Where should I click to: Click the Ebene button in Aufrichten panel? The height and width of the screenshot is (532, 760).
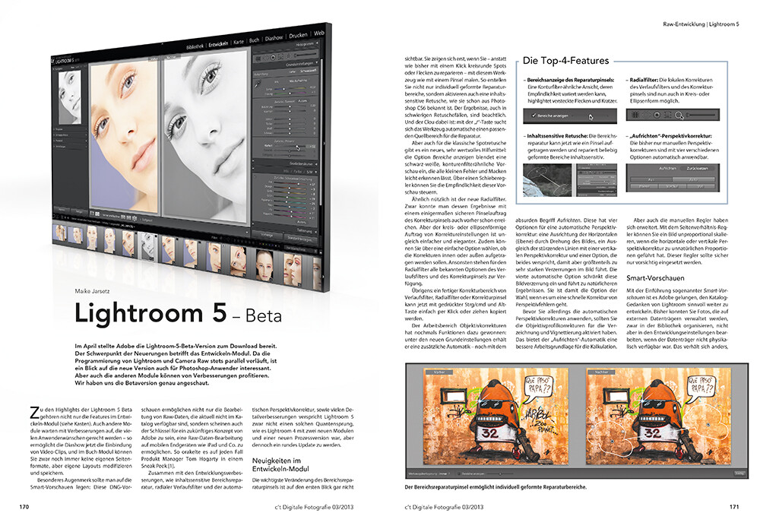(644, 186)
